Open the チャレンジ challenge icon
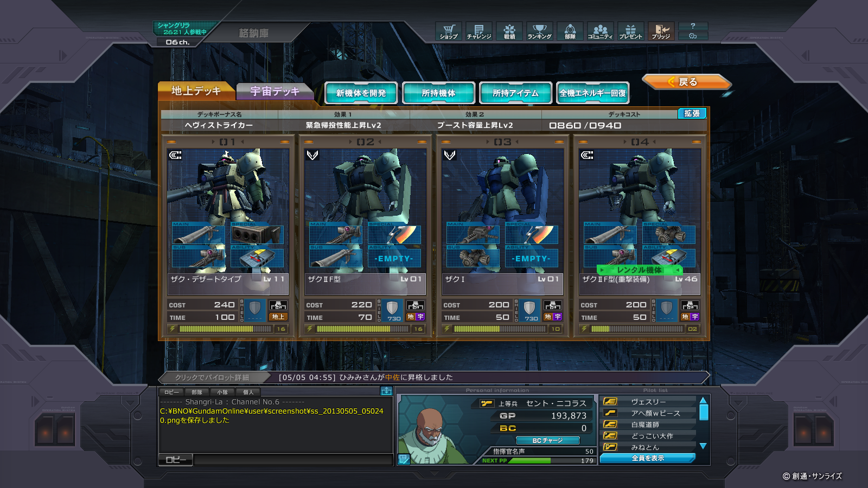This screenshot has height=488, width=868. pyautogui.click(x=479, y=31)
